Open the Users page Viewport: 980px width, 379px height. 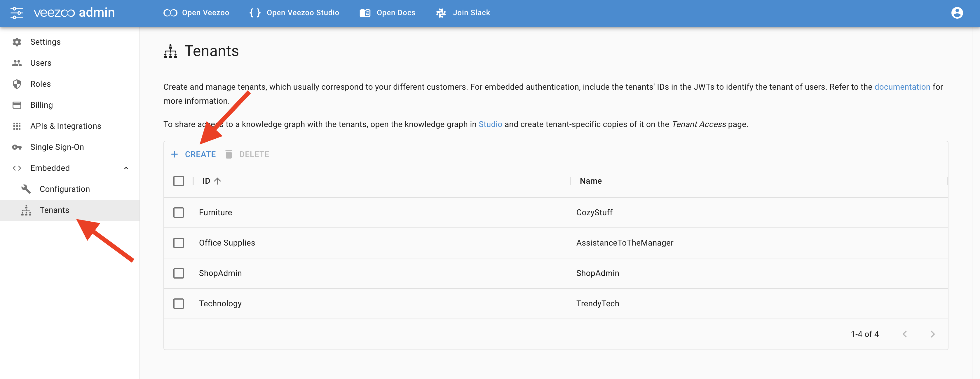pyautogui.click(x=41, y=63)
